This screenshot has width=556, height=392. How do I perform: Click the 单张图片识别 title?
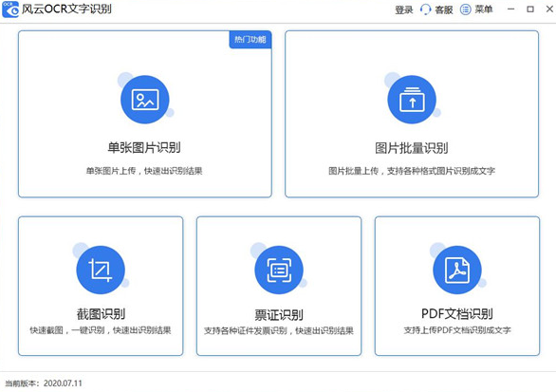(x=144, y=147)
